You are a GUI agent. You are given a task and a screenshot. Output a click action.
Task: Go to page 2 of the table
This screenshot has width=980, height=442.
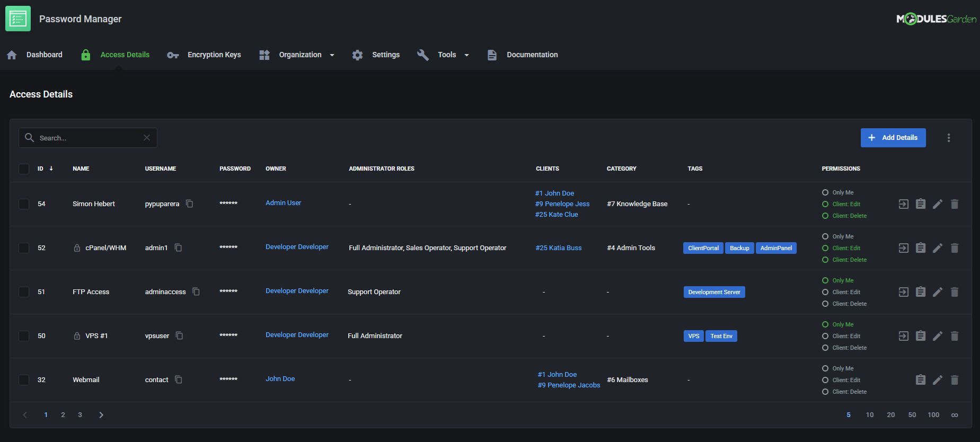(63, 415)
